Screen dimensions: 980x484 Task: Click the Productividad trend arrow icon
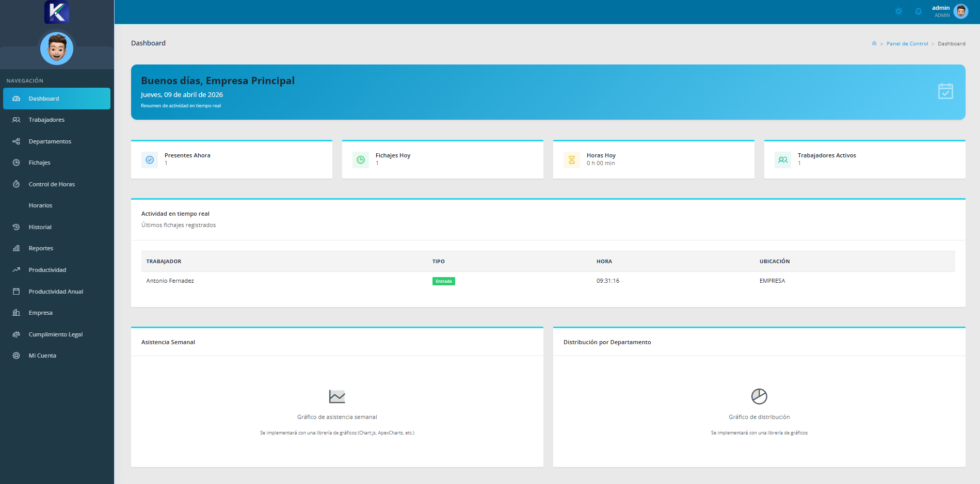pyautogui.click(x=16, y=270)
